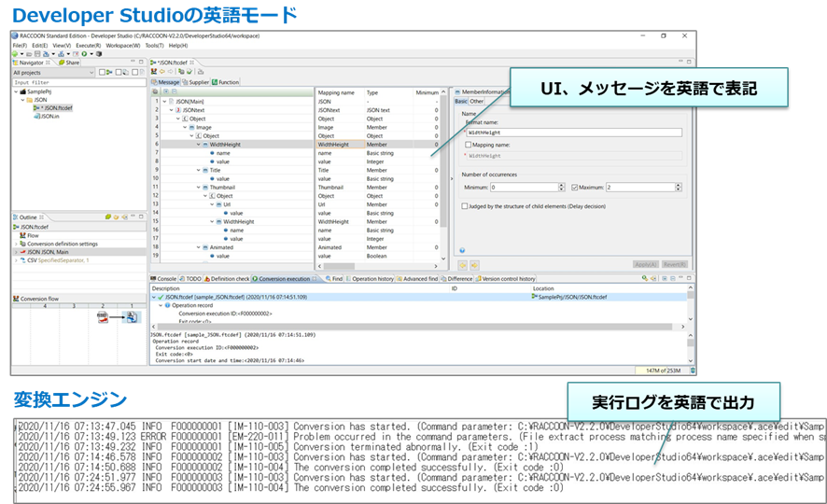The width and height of the screenshot is (827, 504).
Task: Click the garbage collector icon in status bar
Action: [693, 371]
